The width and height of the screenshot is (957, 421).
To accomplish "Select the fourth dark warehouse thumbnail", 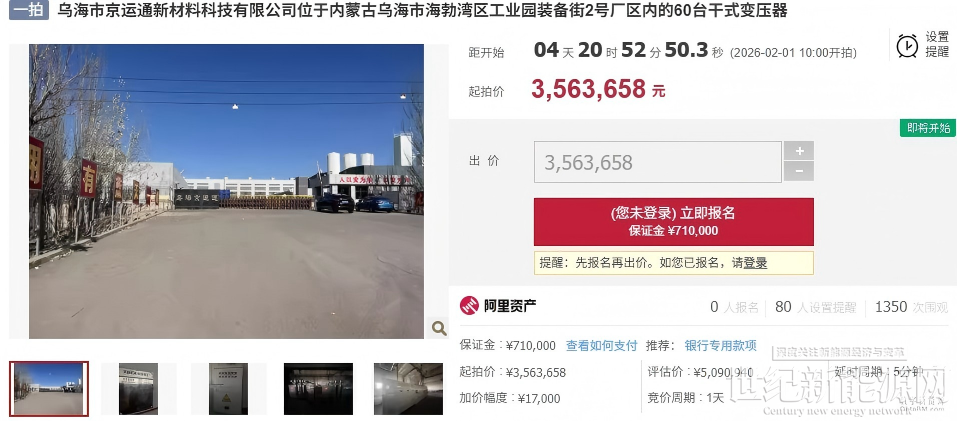I will [318, 389].
